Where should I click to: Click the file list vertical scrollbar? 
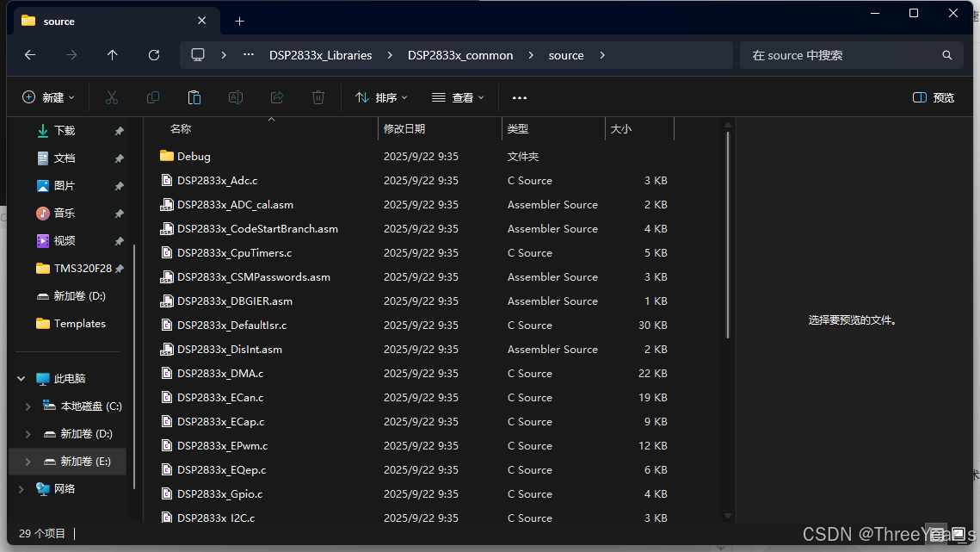(x=728, y=235)
